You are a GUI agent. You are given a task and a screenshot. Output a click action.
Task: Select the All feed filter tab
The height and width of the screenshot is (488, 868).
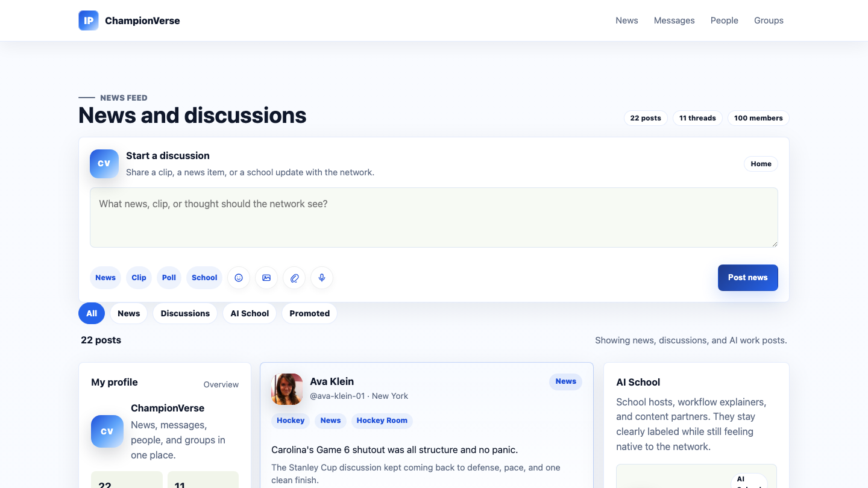tap(92, 313)
